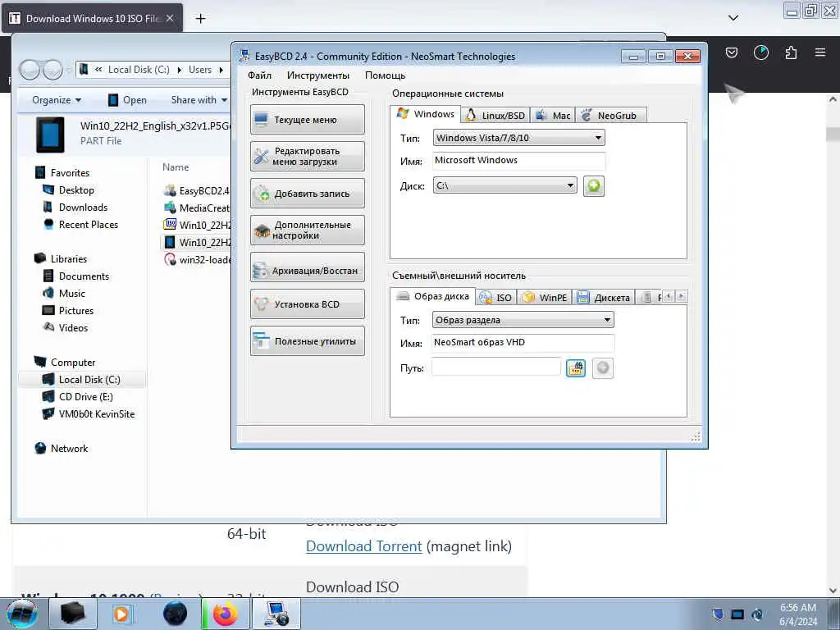Viewport: 840px width, 630px height.
Task: Click Download Torrent link on webpage
Action: click(x=363, y=546)
